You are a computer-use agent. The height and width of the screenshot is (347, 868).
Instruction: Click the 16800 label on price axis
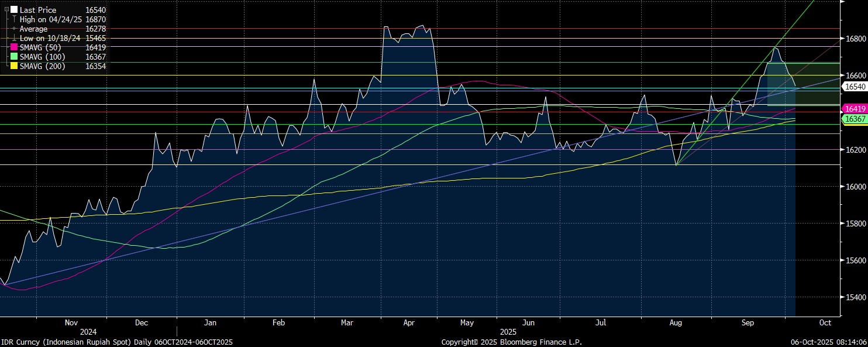855,39
